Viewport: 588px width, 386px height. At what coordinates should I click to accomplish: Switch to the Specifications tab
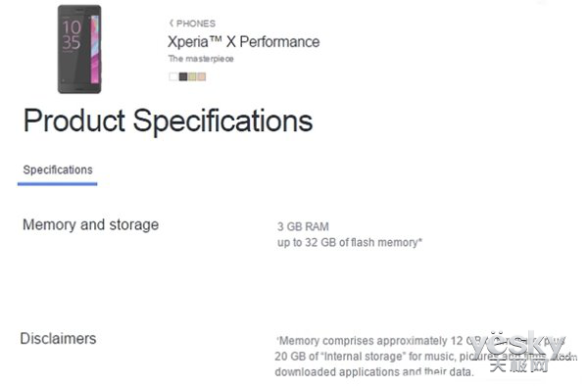pyautogui.click(x=58, y=170)
